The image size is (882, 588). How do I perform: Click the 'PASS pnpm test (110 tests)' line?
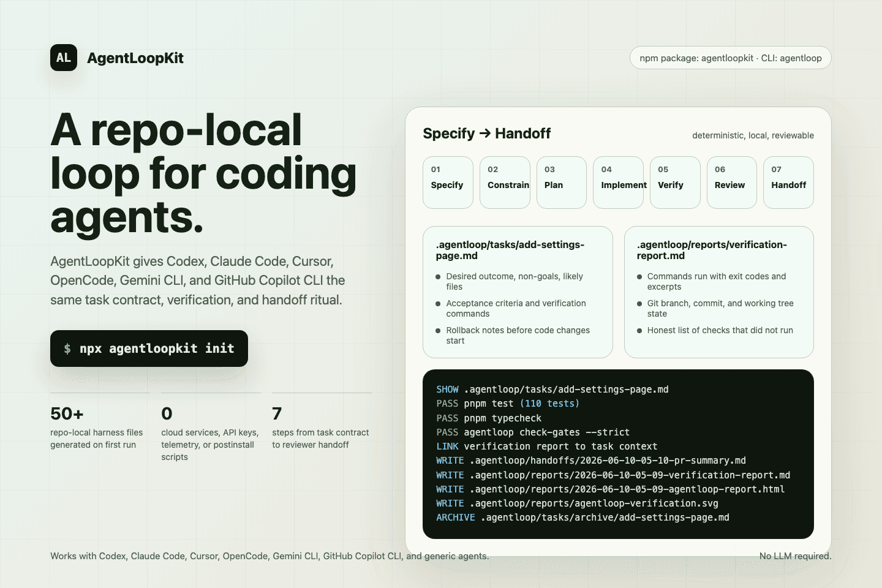coord(508,404)
